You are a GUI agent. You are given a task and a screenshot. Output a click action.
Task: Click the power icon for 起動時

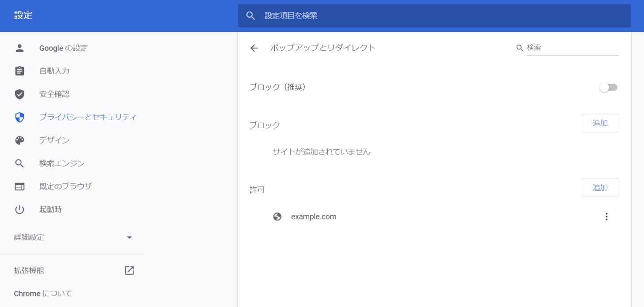click(x=19, y=209)
